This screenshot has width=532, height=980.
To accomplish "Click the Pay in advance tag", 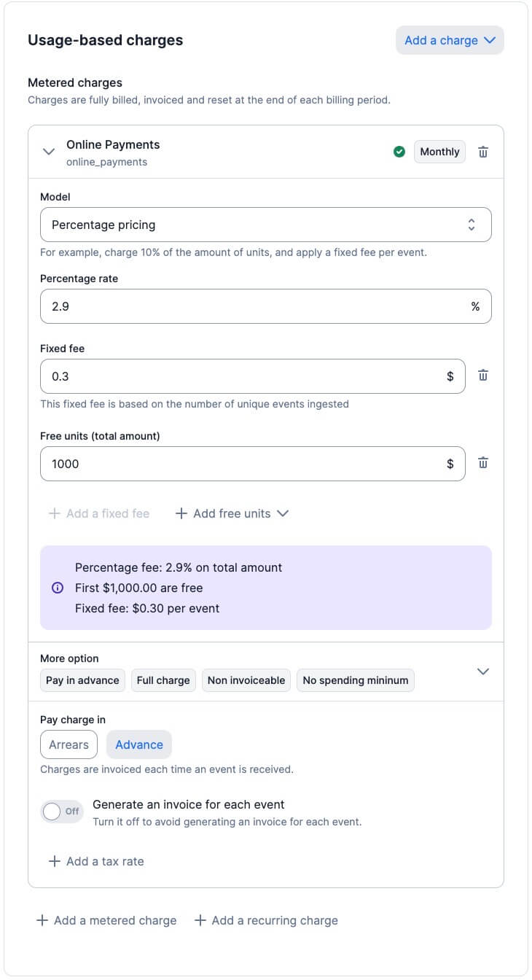I will pyautogui.click(x=82, y=680).
